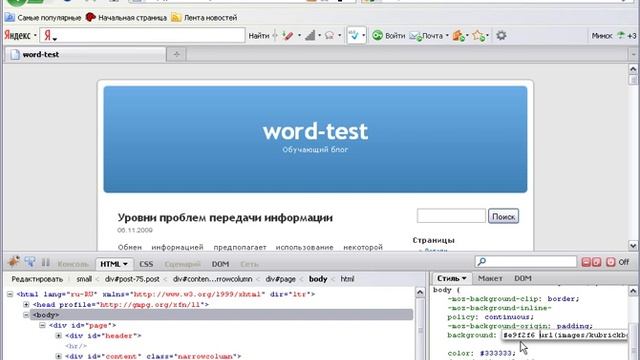Screen dimensions: 640x360
Task: Click the word-test blog title
Action: coord(315,131)
